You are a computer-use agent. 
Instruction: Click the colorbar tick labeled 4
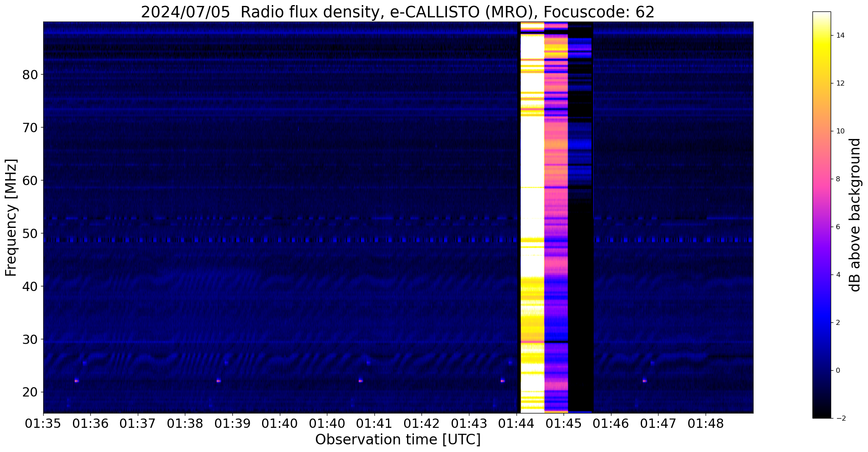click(838, 275)
